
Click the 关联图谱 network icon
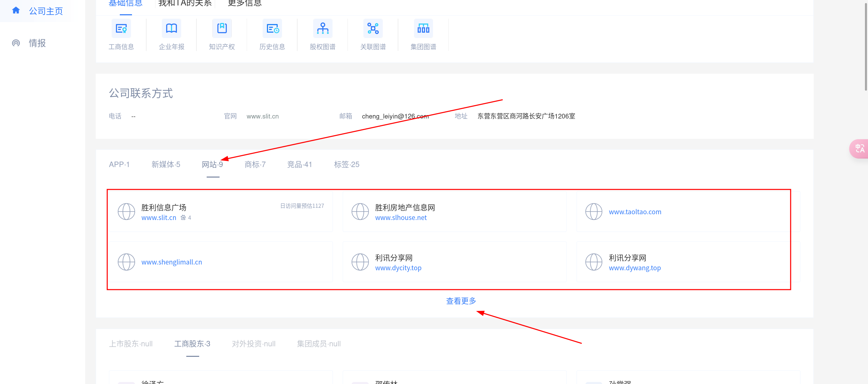[373, 29]
